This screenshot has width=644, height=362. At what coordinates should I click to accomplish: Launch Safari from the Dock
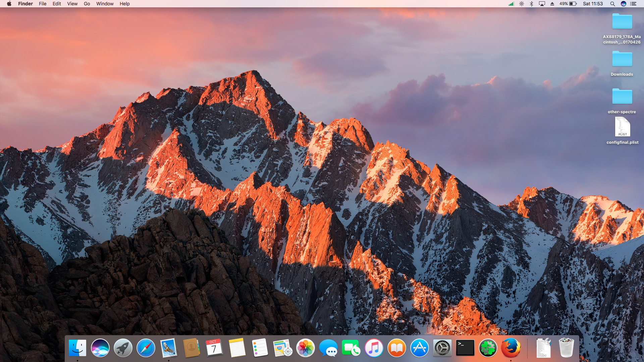coord(146,348)
